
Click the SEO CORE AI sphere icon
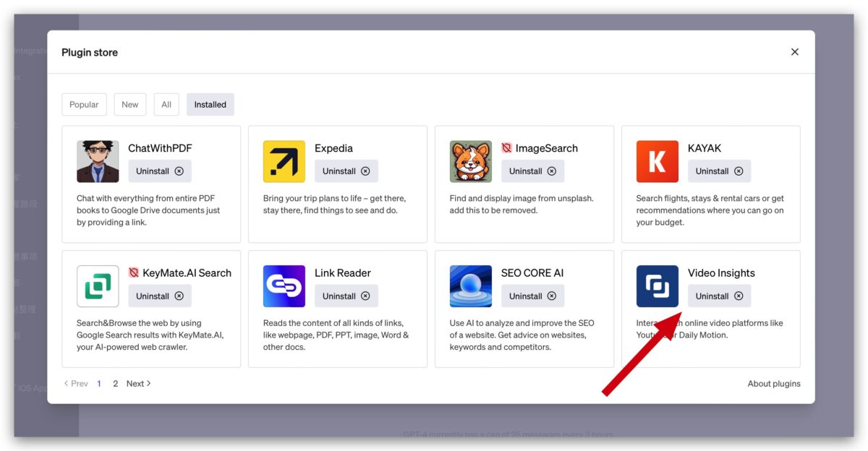click(x=471, y=286)
